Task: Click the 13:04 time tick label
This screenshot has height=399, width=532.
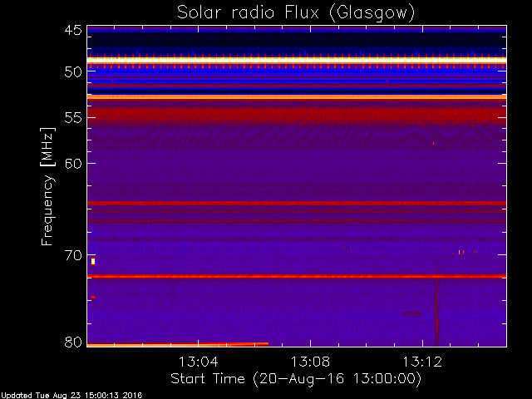Action: 199,362
